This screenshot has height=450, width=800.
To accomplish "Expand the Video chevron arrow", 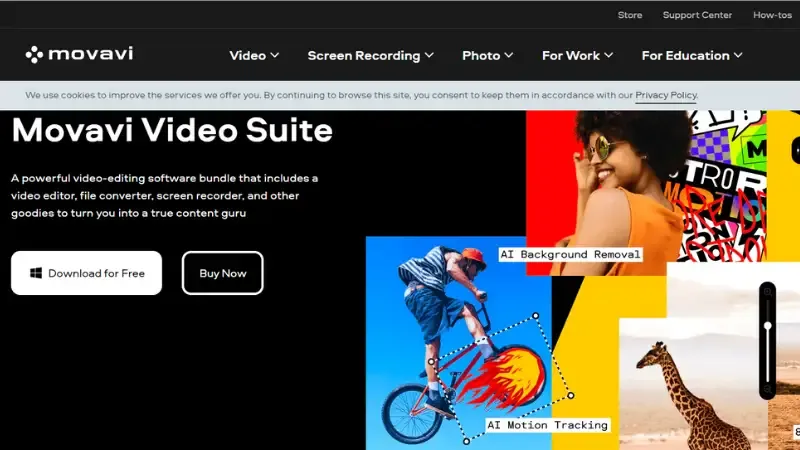I will click(274, 55).
